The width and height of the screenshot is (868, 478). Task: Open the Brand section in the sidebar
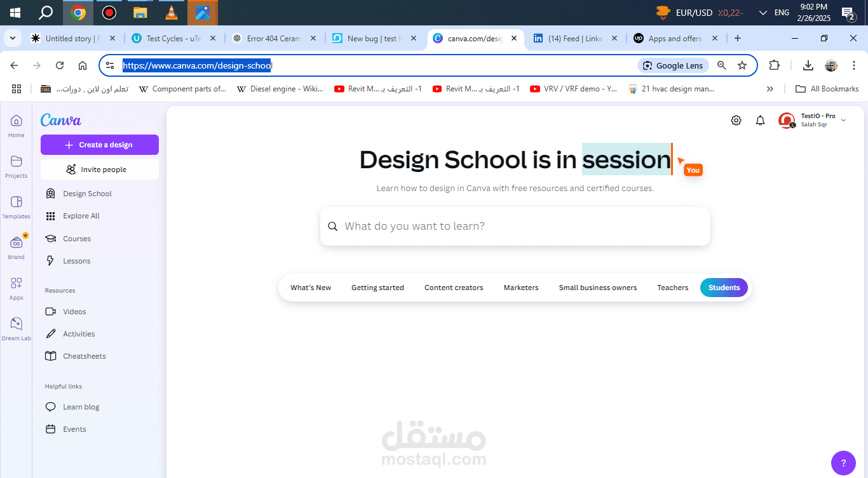click(x=17, y=248)
